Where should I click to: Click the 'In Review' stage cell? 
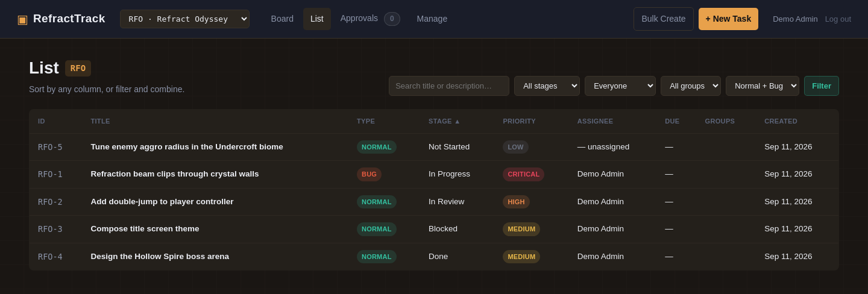[x=447, y=201]
